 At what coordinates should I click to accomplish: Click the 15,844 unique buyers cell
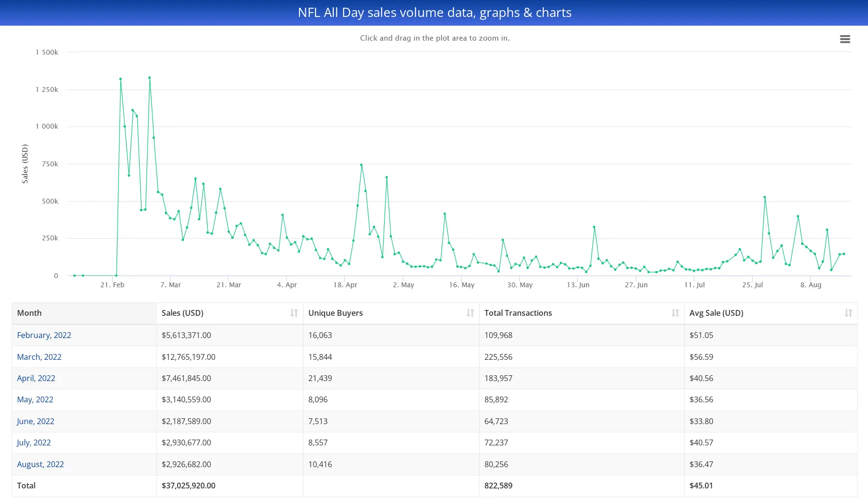tap(391, 357)
